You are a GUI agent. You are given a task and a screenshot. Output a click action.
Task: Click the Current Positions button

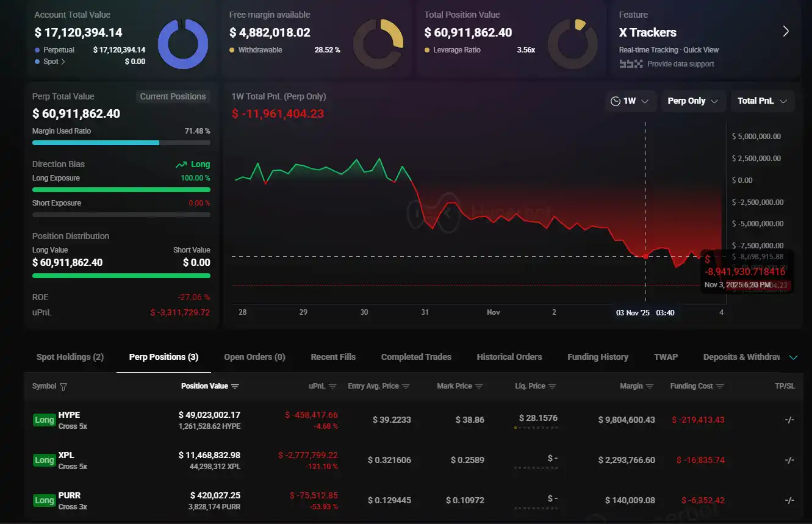click(x=173, y=96)
